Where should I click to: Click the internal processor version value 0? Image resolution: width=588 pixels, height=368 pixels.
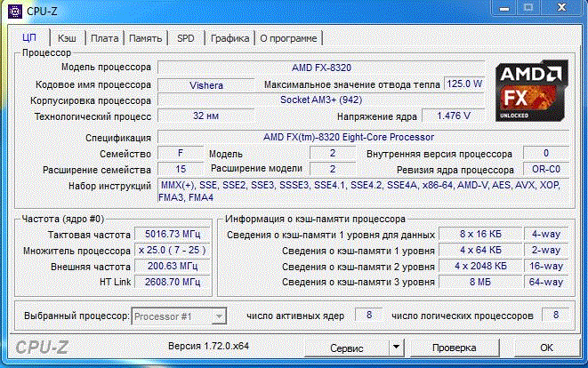546,153
